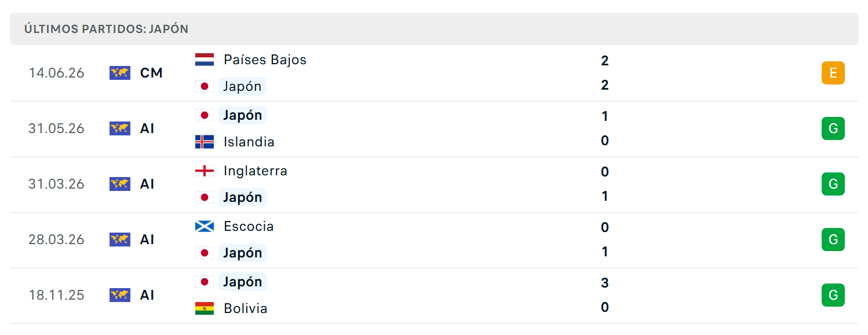Click the Netherlands flag icon
The height and width of the screenshot is (335, 868).
(205, 60)
